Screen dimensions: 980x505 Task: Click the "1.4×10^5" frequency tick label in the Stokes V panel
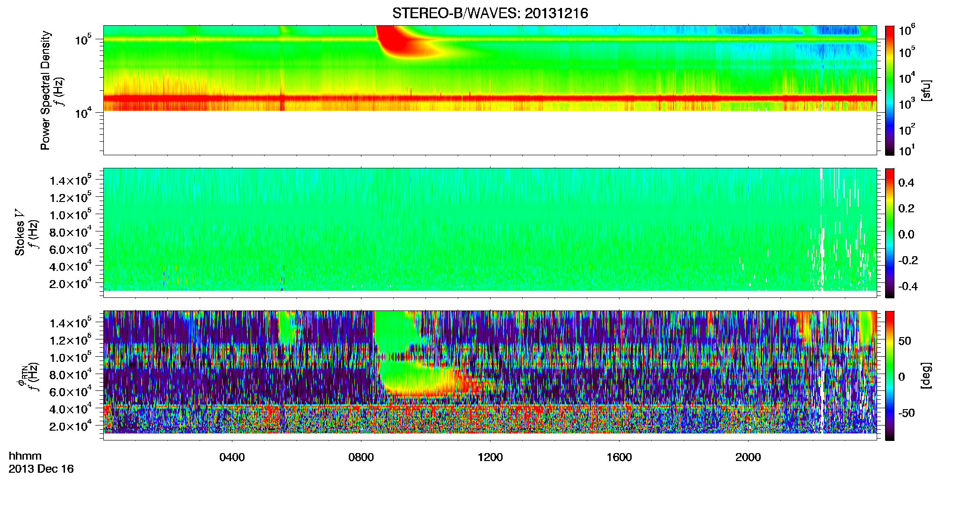click(71, 180)
